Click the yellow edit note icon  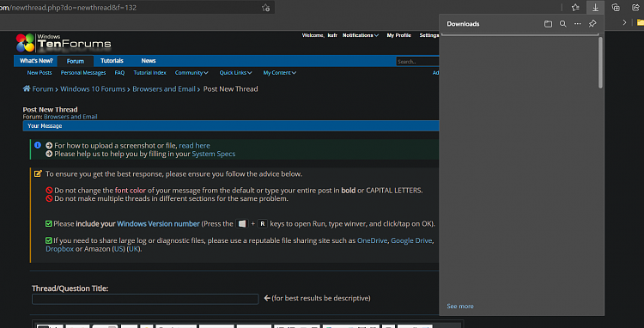click(x=38, y=173)
